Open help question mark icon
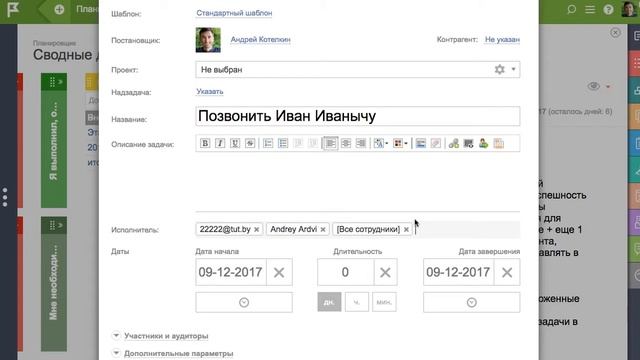This screenshot has width=640, height=360. 608,9
